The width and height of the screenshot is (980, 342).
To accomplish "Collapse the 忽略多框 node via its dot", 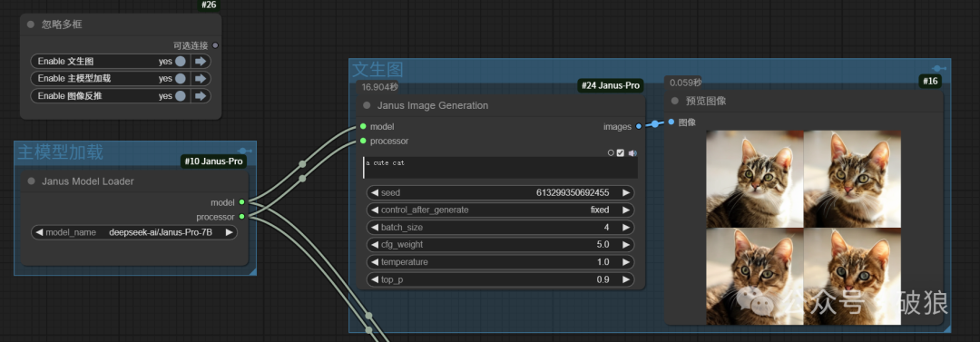I will tap(31, 24).
